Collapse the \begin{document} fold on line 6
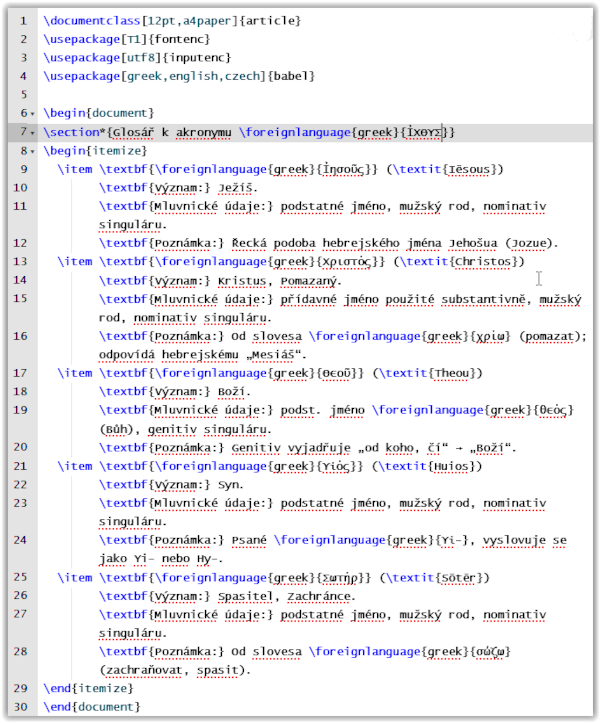This screenshot has height=723, width=600. [x=33, y=114]
